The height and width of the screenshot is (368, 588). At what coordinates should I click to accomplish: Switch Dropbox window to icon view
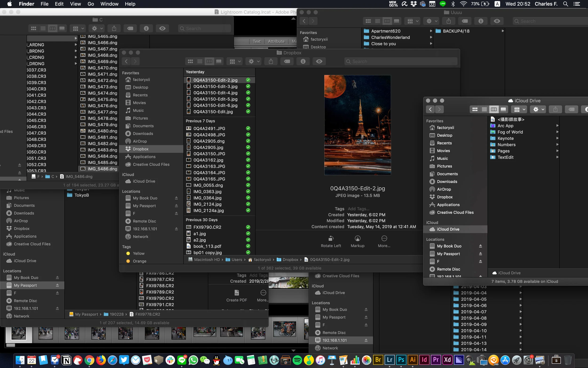(x=190, y=61)
